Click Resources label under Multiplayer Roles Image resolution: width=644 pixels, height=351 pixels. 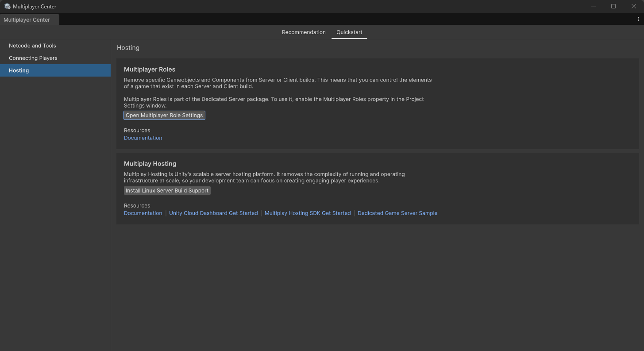click(137, 131)
